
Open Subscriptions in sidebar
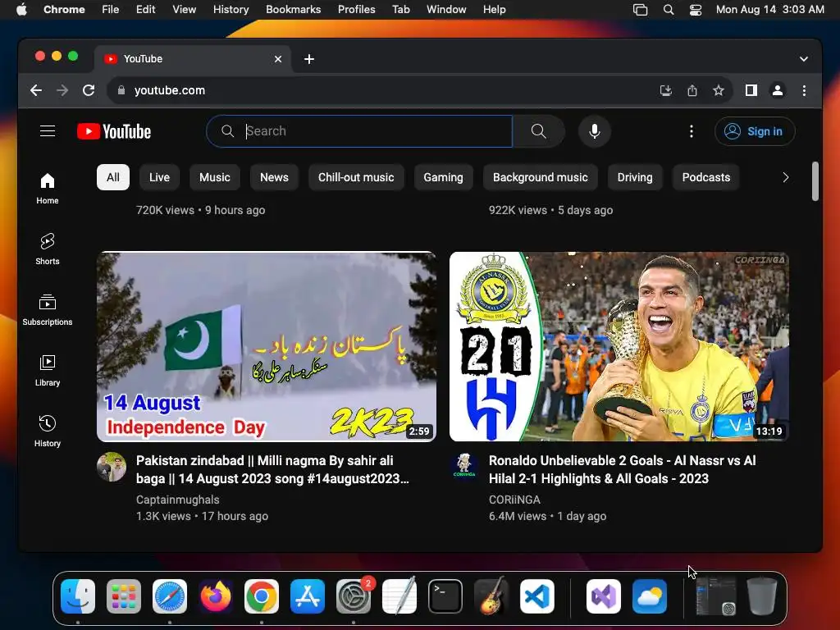(x=48, y=310)
